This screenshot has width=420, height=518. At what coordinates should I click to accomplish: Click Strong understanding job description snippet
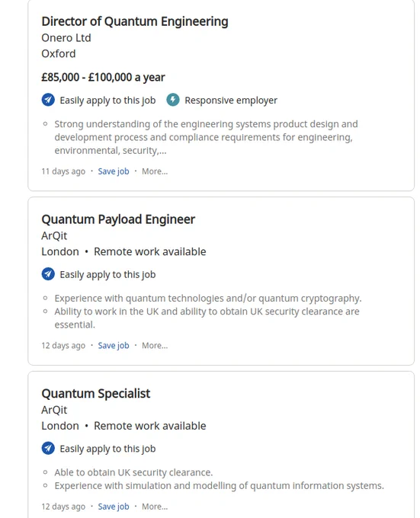207,137
